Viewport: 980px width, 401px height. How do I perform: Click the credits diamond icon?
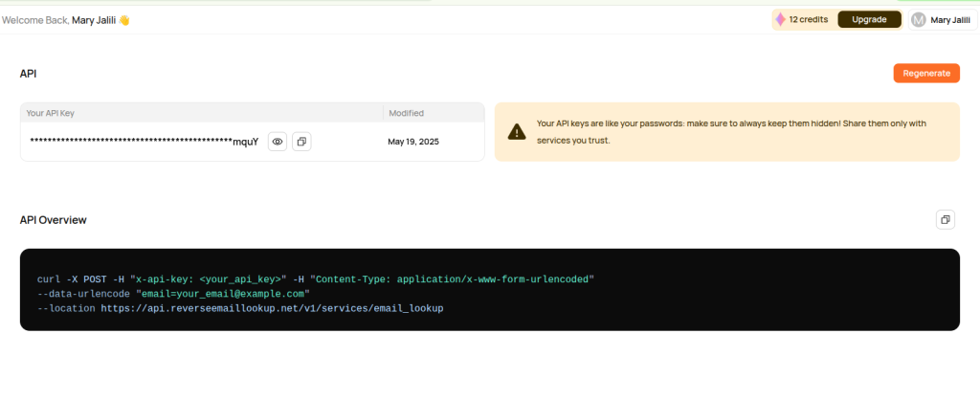pos(781,20)
